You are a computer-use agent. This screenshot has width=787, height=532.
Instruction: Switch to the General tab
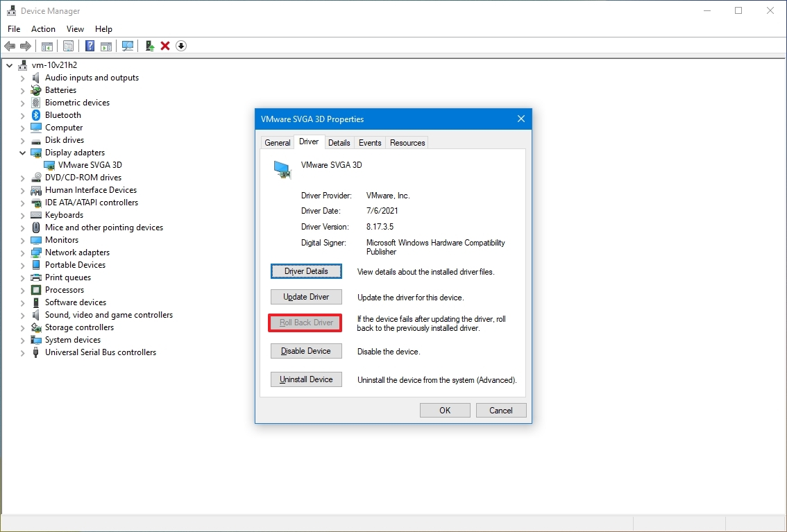[278, 143]
